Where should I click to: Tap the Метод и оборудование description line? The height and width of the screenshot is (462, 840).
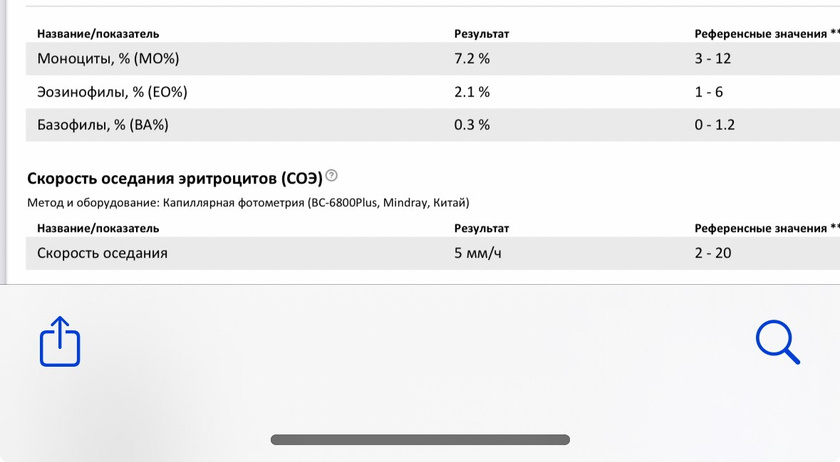(x=248, y=203)
